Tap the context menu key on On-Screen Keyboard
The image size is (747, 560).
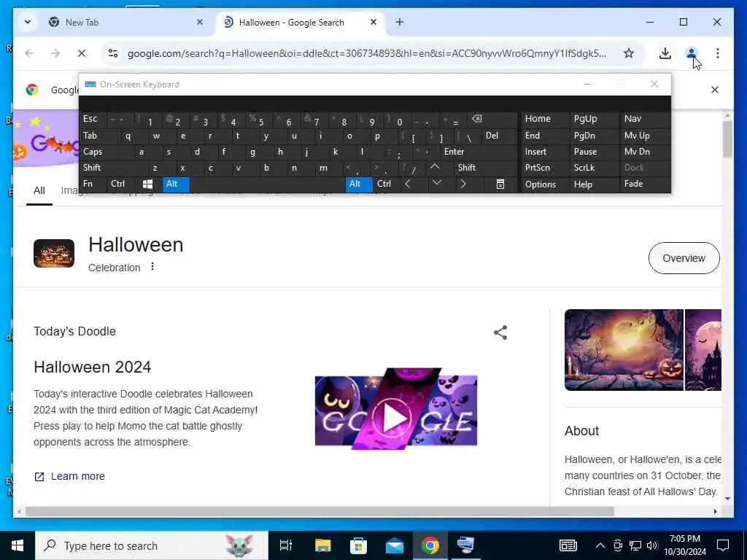[500, 184]
